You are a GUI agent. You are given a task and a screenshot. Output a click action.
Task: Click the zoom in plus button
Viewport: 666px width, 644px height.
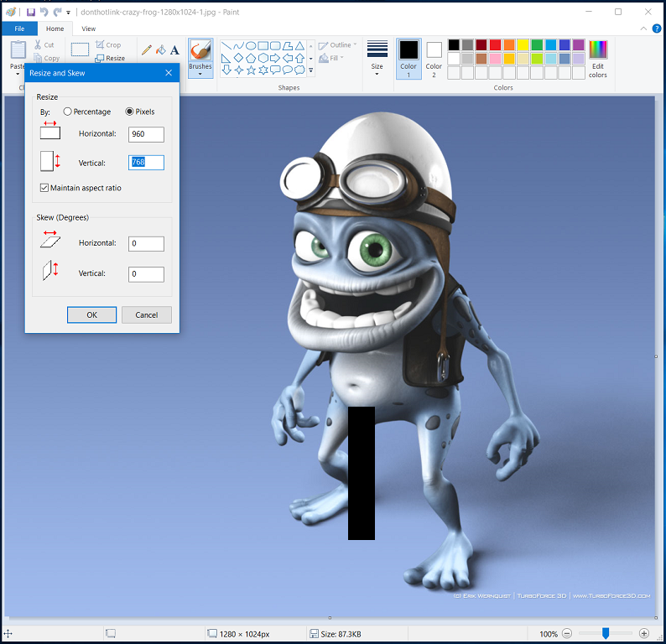(644, 634)
